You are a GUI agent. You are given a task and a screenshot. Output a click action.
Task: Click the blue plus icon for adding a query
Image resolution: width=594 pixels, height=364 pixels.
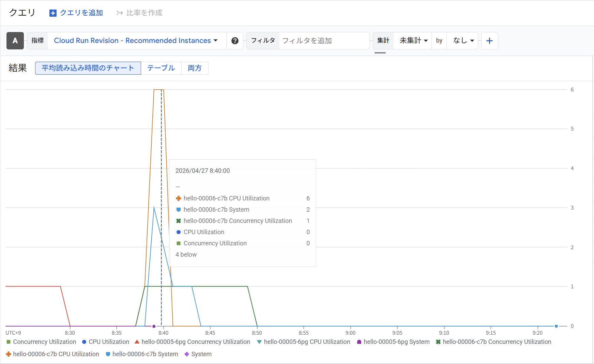point(53,13)
